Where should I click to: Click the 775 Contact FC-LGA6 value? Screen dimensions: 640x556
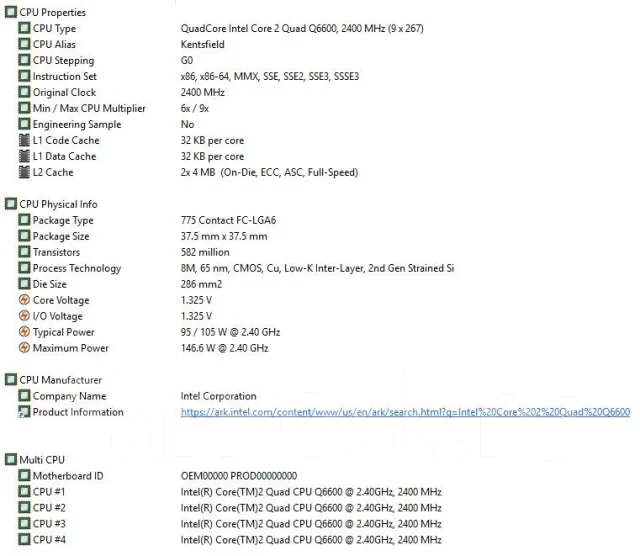point(228,220)
